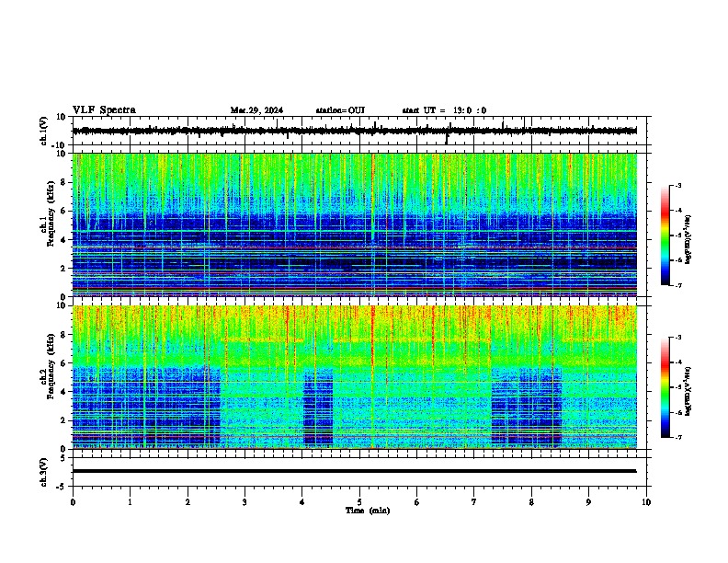Click the ch.1 spectrogram color bar

click(x=665, y=236)
